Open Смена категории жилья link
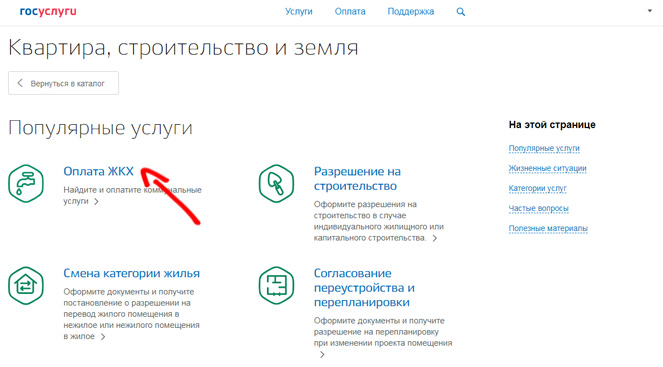 pos(132,273)
